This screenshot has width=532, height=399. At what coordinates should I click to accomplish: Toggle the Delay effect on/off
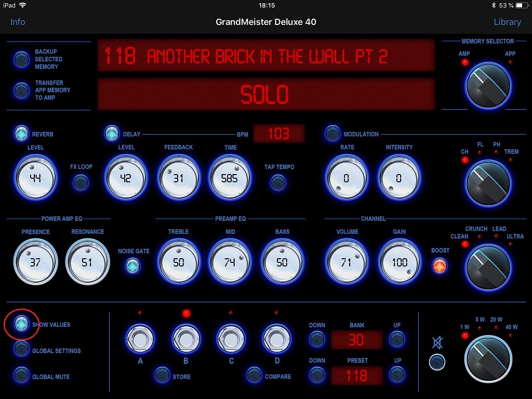point(112,134)
